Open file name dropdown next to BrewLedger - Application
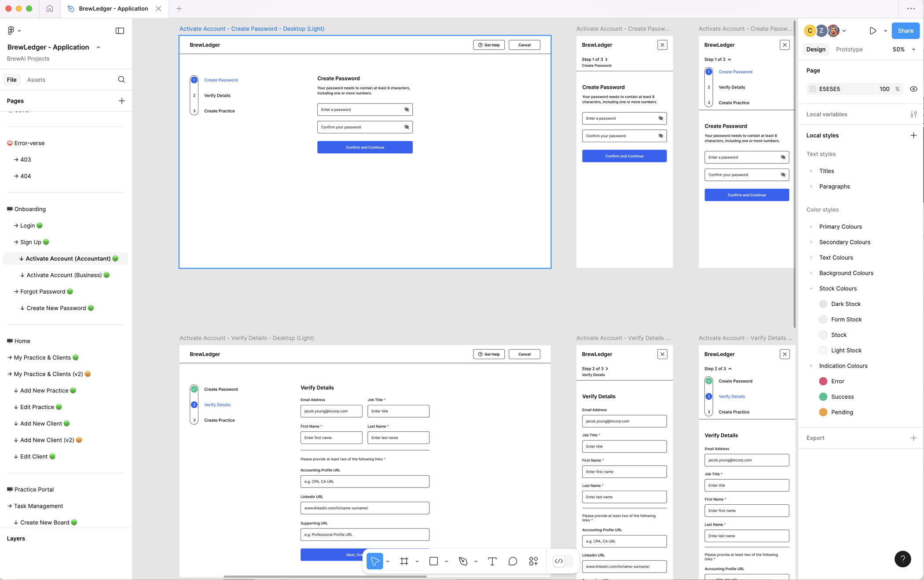924x580 pixels. (98, 48)
